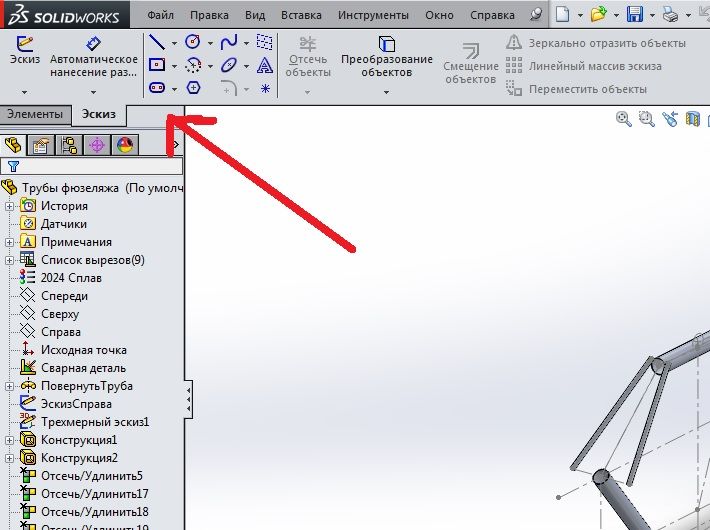
Task: Open the Line tool dropdown arrow
Action: 174,43
